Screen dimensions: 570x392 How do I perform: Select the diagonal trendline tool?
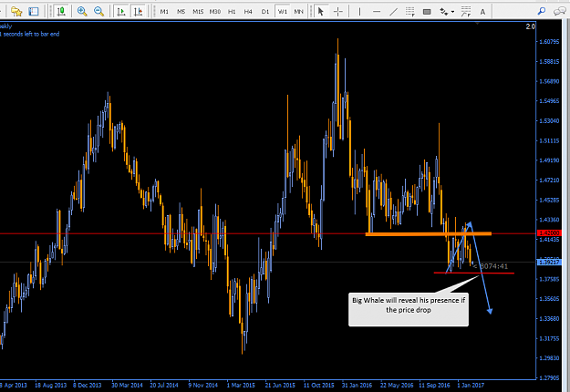393,12
